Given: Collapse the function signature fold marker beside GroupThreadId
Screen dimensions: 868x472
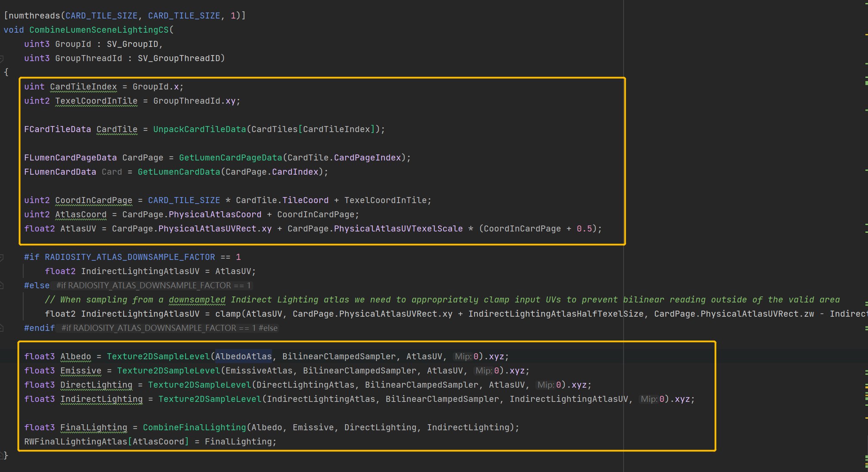Looking at the screenshot, I should click(x=2, y=59).
